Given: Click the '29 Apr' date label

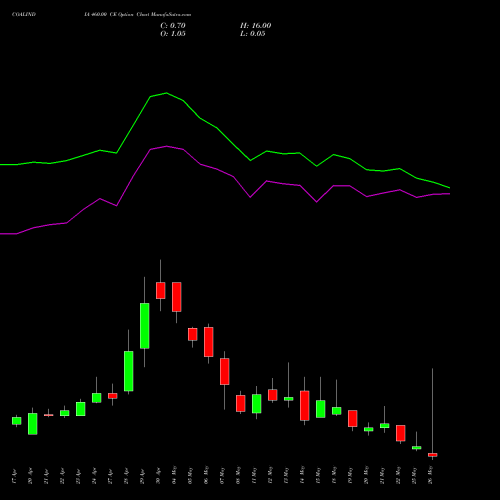Looking at the screenshot, I should pos(142,476).
